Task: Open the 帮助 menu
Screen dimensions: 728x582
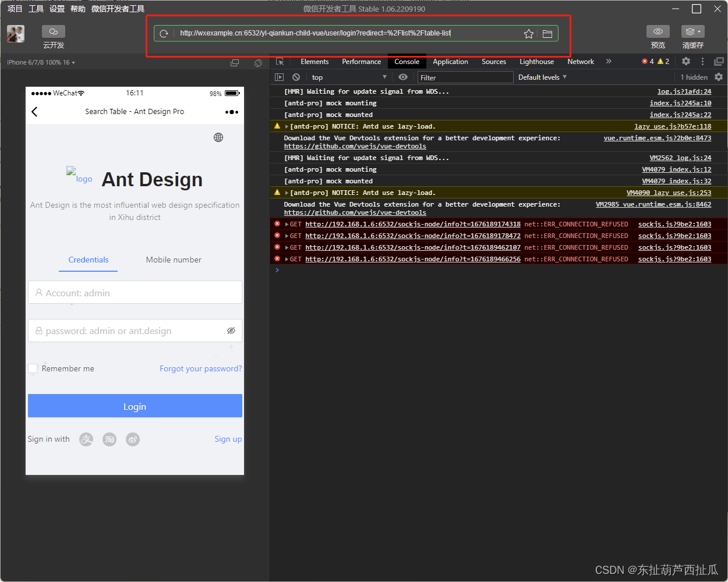Action: click(77, 9)
